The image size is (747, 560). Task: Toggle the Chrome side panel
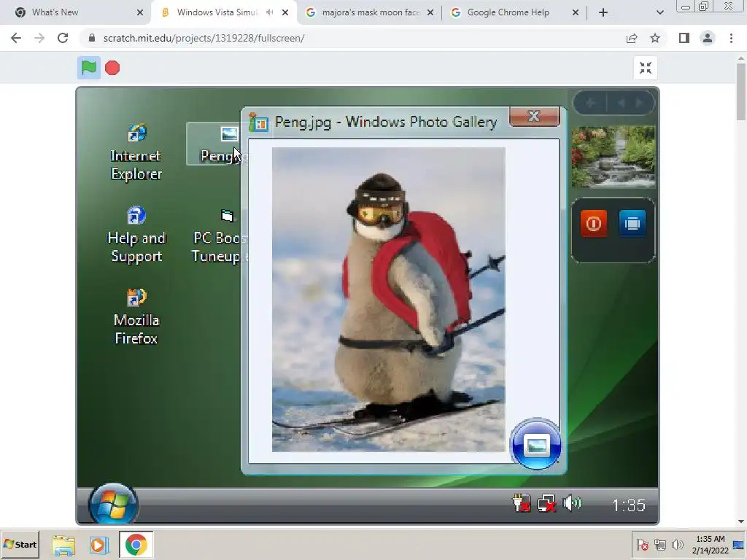pyautogui.click(x=684, y=38)
